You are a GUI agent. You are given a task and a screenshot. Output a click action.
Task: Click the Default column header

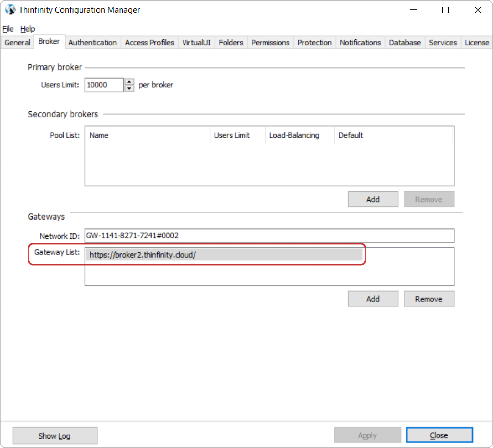pos(394,135)
